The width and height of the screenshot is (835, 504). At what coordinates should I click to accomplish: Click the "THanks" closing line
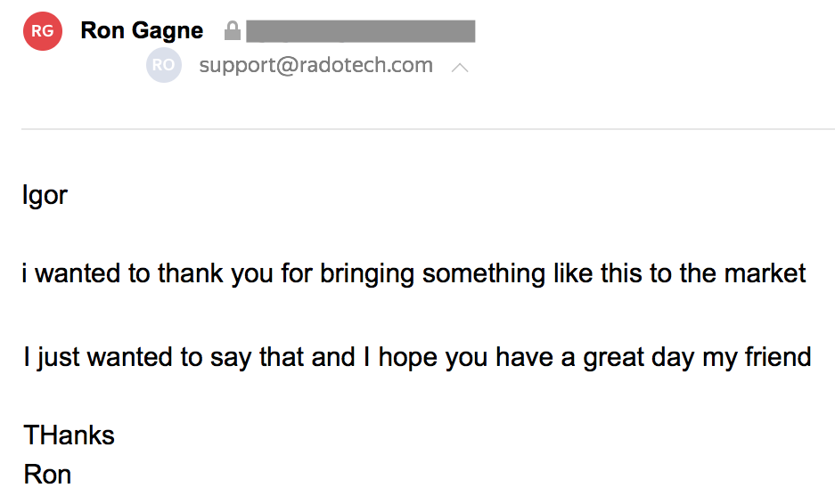pyautogui.click(x=69, y=435)
